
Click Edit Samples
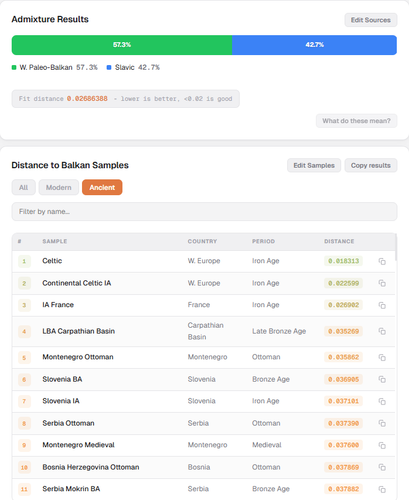pos(314,165)
